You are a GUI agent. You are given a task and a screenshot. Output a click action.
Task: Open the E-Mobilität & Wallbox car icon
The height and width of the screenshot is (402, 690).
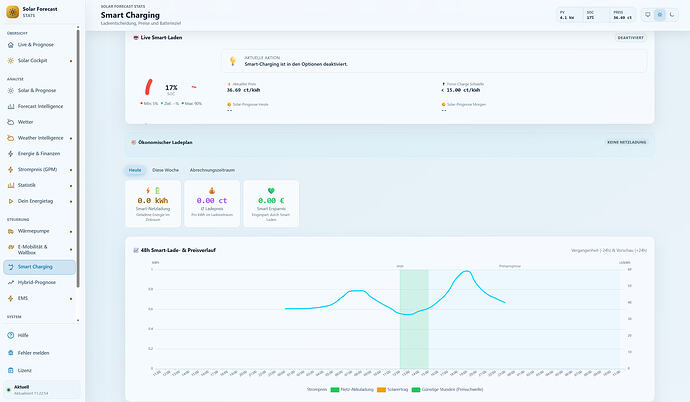tap(11, 247)
